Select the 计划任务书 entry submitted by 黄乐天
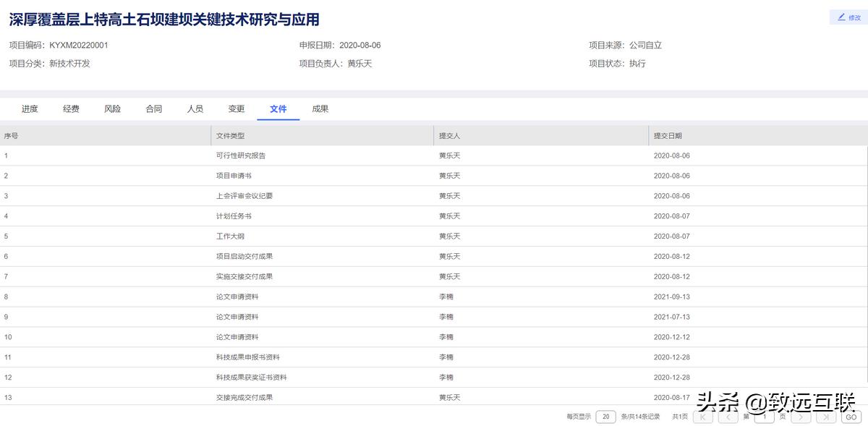Screen dimensions: 868x426 point(235,216)
